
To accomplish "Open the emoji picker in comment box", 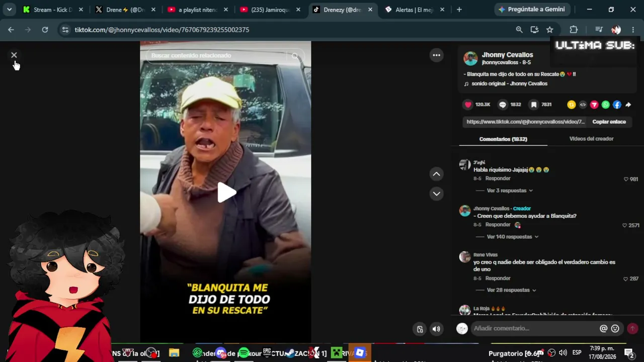I will [x=615, y=328].
